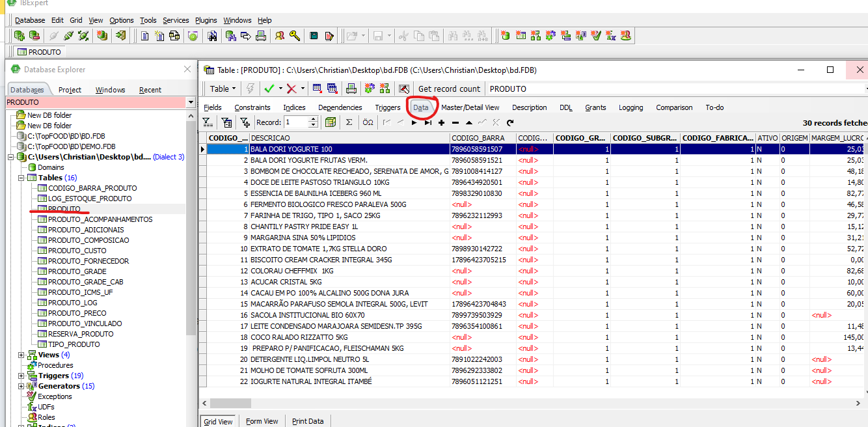Open the PRODUTO filter dropdown in explorer
Viewport: 868px width, 427px height.
(191, 102)
